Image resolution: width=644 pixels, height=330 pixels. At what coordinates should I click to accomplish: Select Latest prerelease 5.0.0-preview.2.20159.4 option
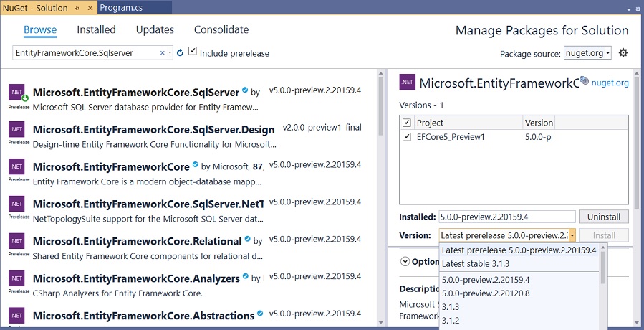tap(519, 250)
